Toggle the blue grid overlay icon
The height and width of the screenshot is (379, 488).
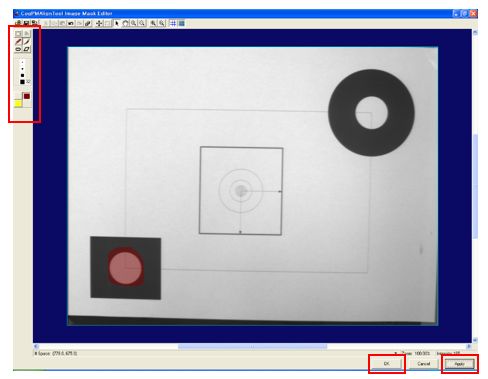173,23
